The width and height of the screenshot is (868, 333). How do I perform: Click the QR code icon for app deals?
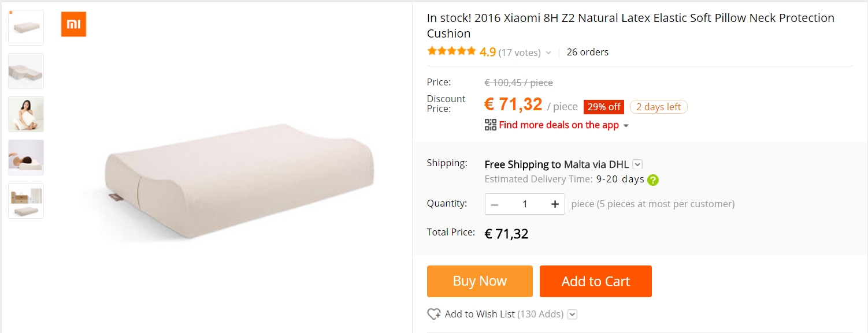pyautogui.click(x=491, y=125)
